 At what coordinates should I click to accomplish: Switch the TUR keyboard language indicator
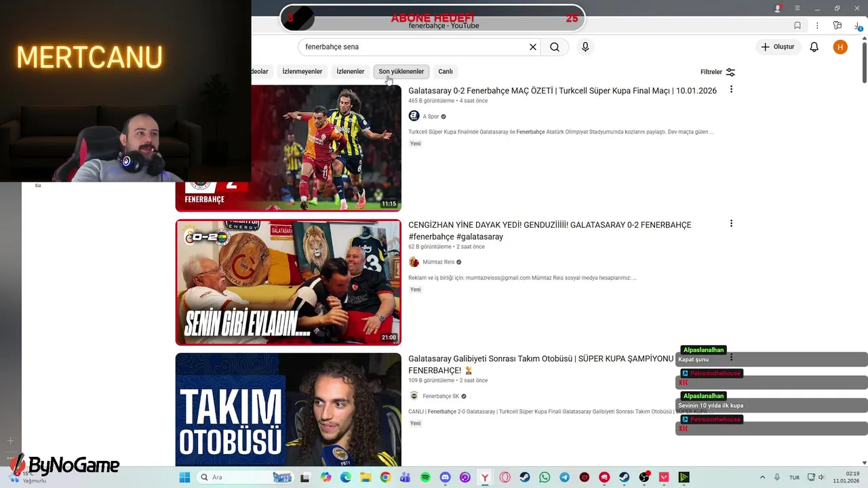point(794,477)
